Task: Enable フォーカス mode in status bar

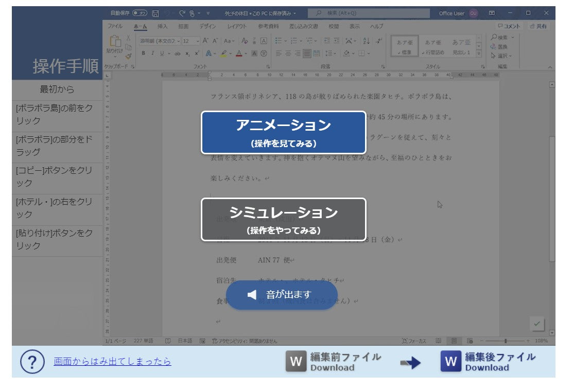Action: (x=414, y=340)
